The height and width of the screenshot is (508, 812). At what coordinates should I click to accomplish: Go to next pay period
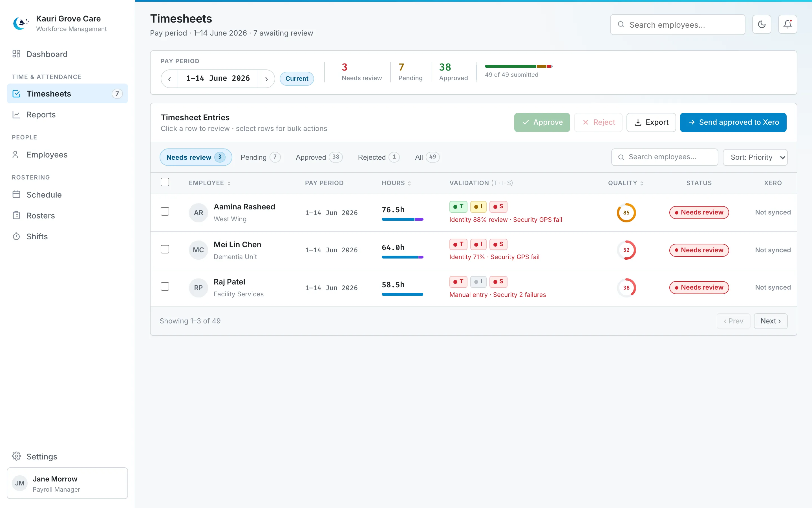tap(266, 79)
